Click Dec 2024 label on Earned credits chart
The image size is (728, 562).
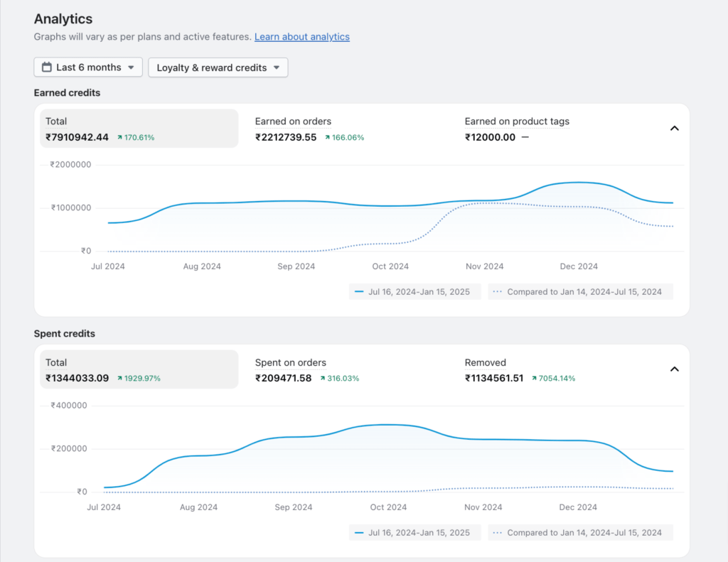579,266
